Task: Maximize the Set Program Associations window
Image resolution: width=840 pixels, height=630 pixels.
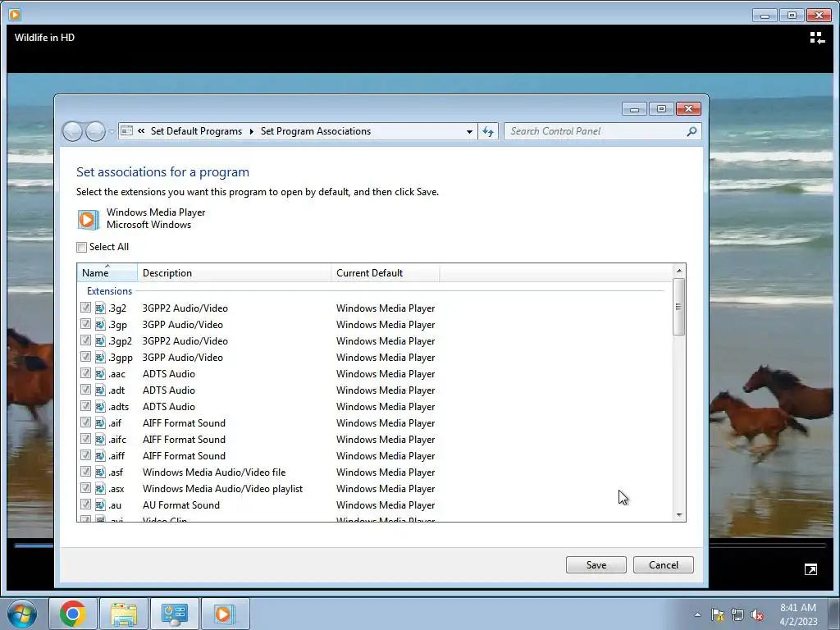Action: point(661,109)
